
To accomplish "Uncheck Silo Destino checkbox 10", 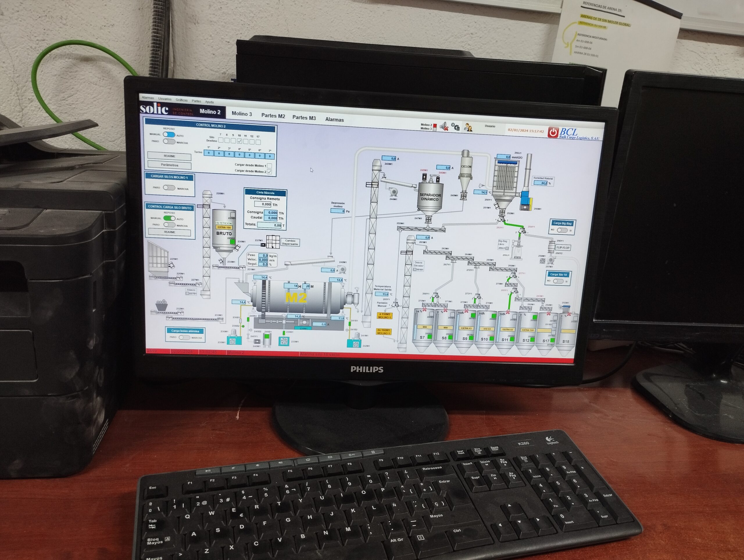I will (x=239, y=141).
